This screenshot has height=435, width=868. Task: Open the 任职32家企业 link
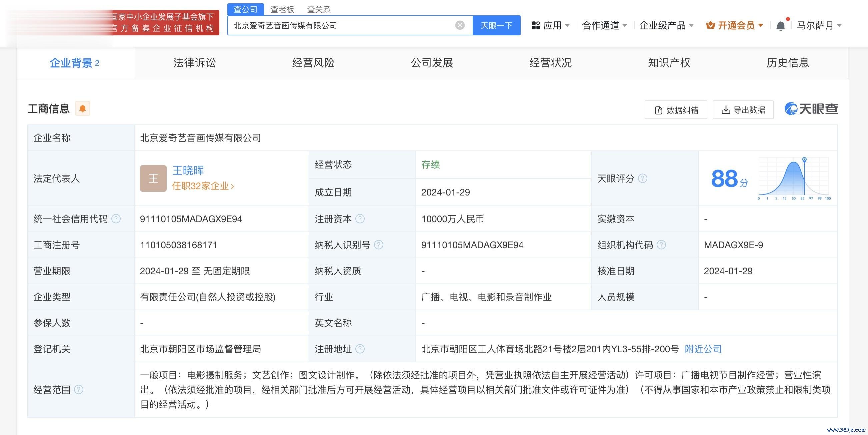tap(203, 186)
